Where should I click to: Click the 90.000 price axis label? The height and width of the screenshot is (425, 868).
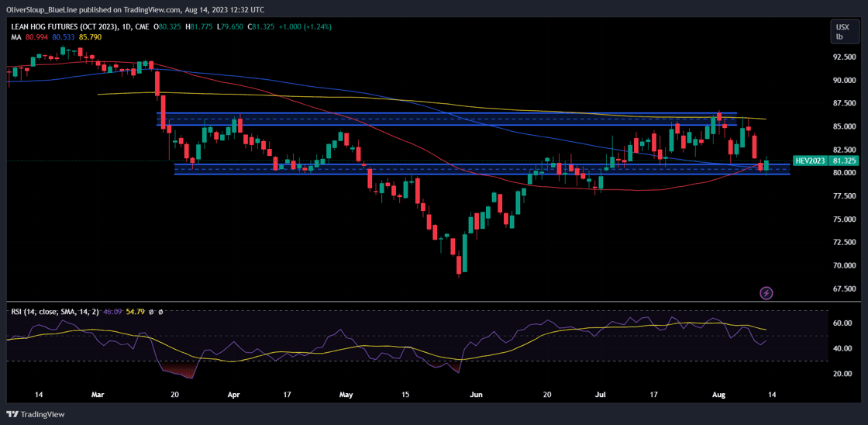pyautogui.click(x=846, y=81)
